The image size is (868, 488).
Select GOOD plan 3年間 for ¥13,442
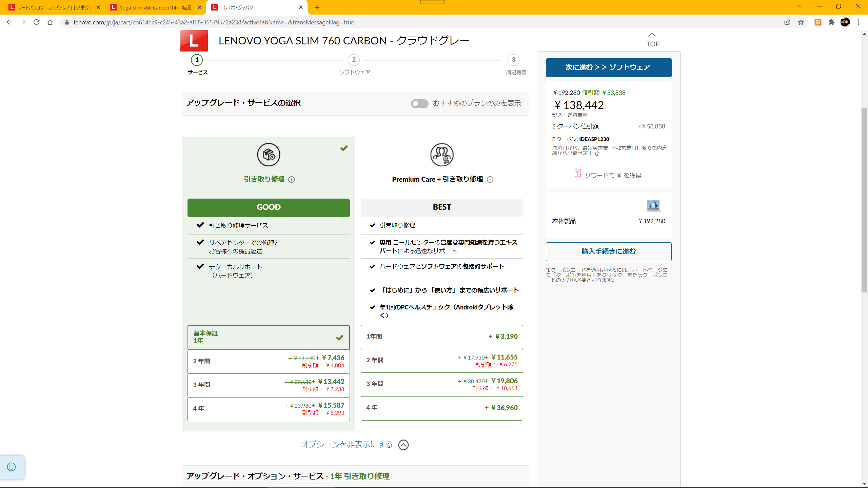269,385
